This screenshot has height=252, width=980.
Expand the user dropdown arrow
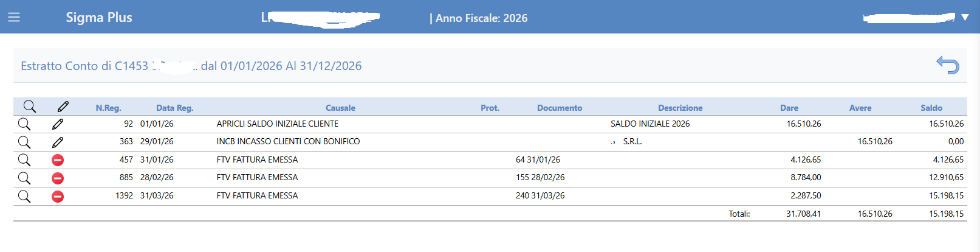(965, 18)
